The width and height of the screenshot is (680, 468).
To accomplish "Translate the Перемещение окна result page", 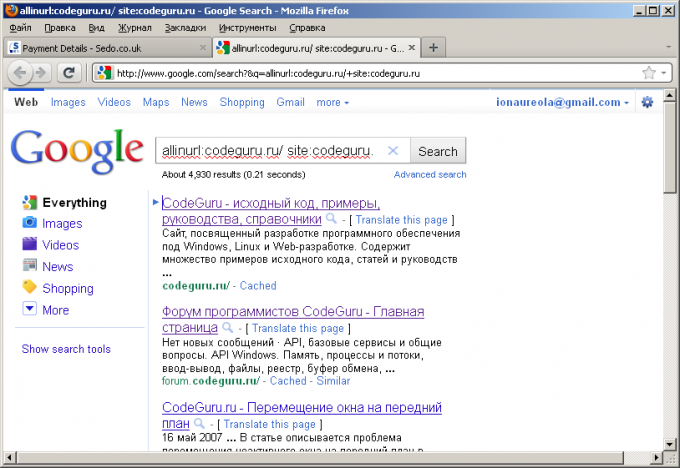I will click(x=269, y=424).
